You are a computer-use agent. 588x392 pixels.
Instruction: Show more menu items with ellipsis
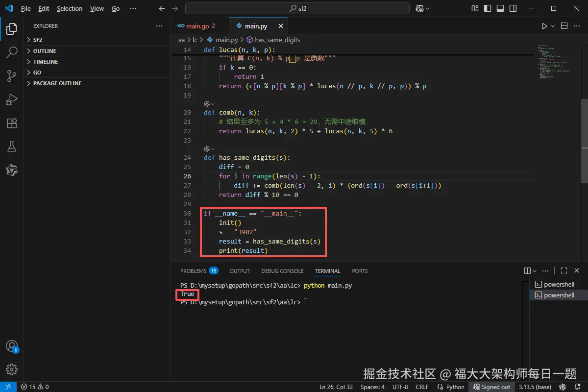point(133,8)
